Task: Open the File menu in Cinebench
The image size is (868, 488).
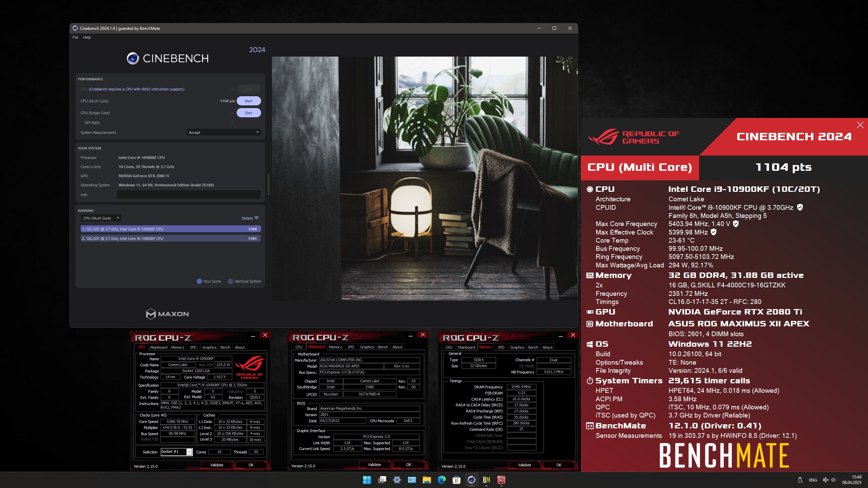Action: tap(75, 37)
